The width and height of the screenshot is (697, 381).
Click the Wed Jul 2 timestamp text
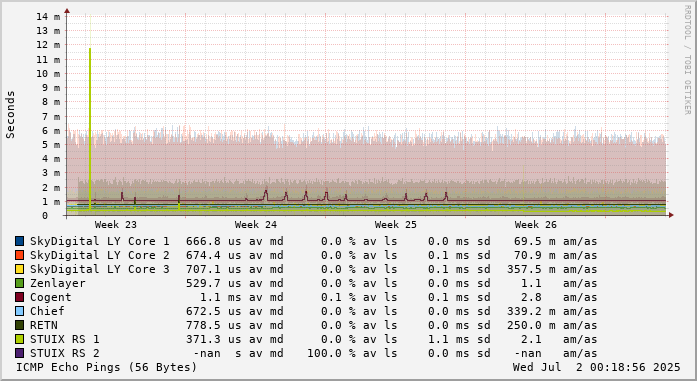click(x=596, y=368)
